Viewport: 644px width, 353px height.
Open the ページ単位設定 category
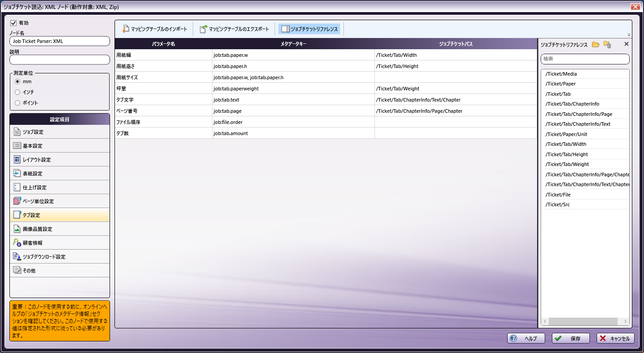click(59, 201)
